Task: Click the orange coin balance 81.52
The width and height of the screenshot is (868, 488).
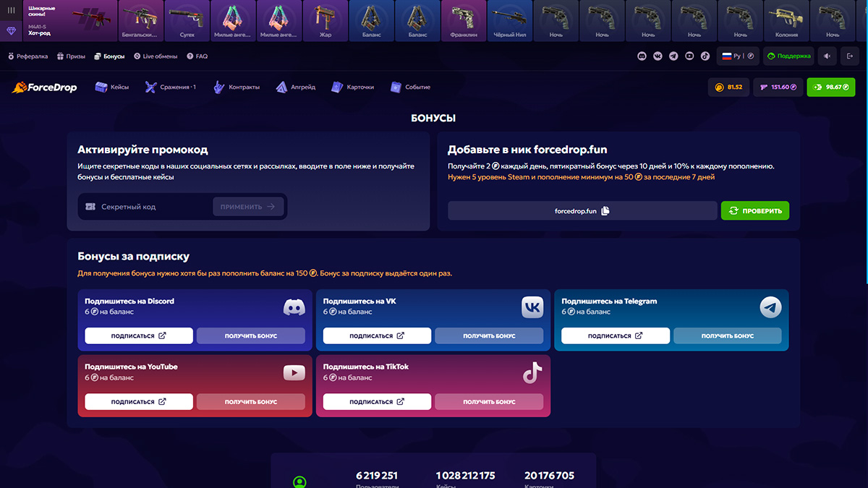Action: tap(729, 87)
